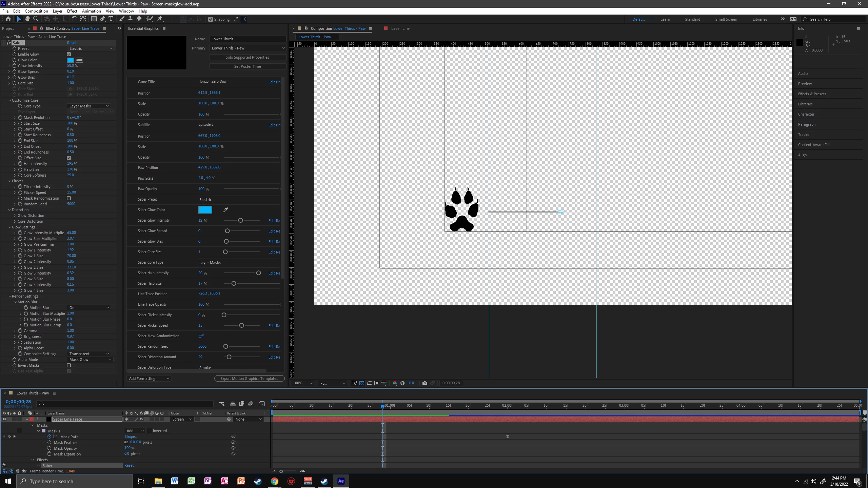868x488 pixels.
Task: Open the Composition menu
Action: [x=36, y=11]
